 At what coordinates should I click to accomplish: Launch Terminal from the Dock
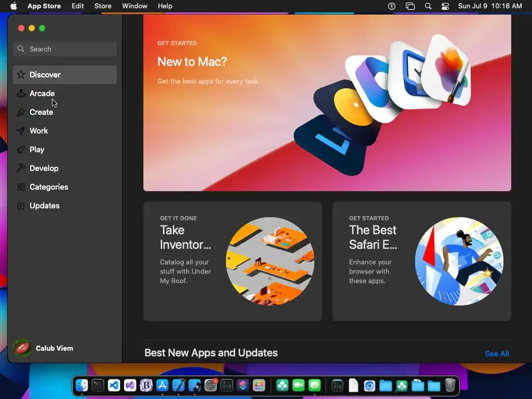tap(98, 385)
